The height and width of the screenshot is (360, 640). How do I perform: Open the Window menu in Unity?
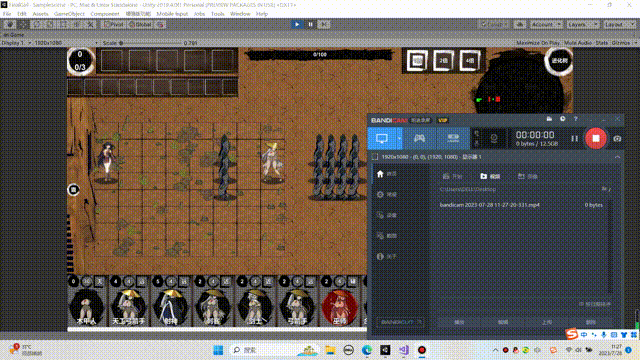240,14
